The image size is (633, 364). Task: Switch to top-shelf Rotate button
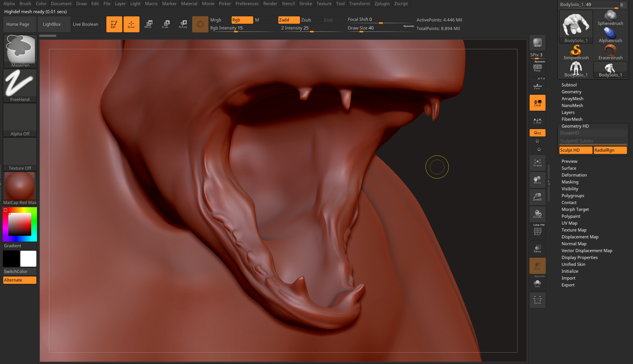pos(183,24)
